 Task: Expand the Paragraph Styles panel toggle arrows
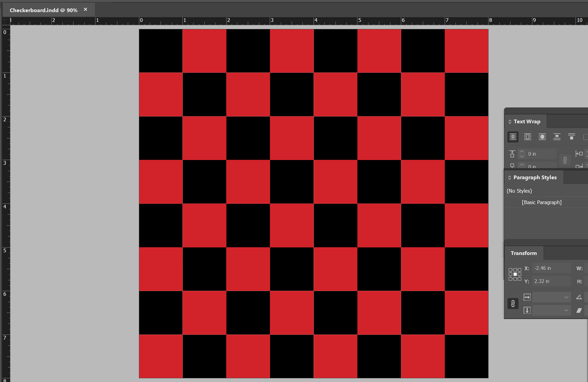(509, 178)
